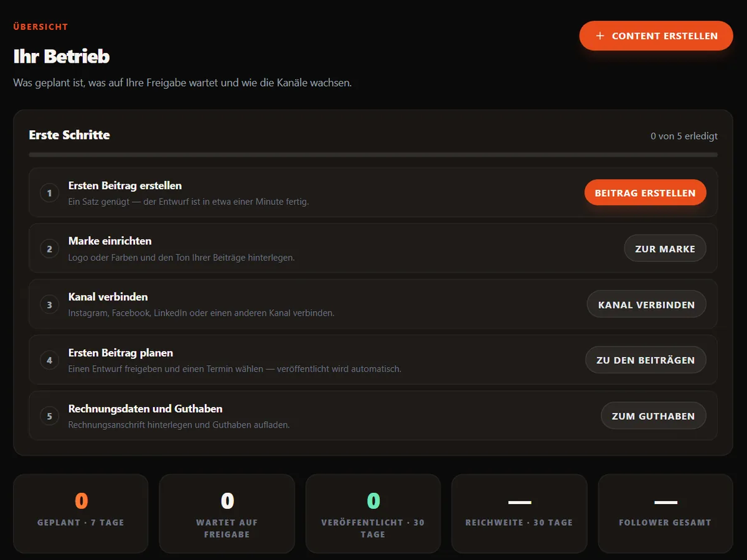Click step number 3 circle
Image resolution: width=747 pixels, height=560 pixels.
pyautogui.click(x=50, y=305)
